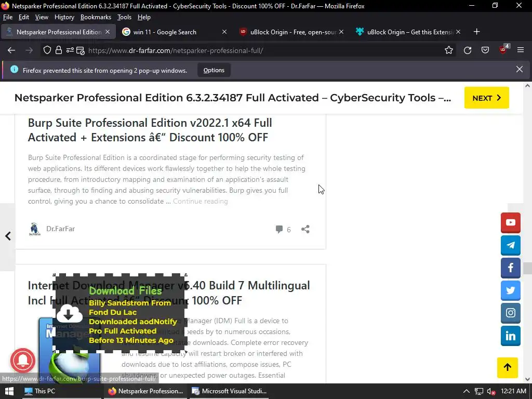
Task: Click the Internet Download Manager thumbnail image
Action: (x=70, y=350)
